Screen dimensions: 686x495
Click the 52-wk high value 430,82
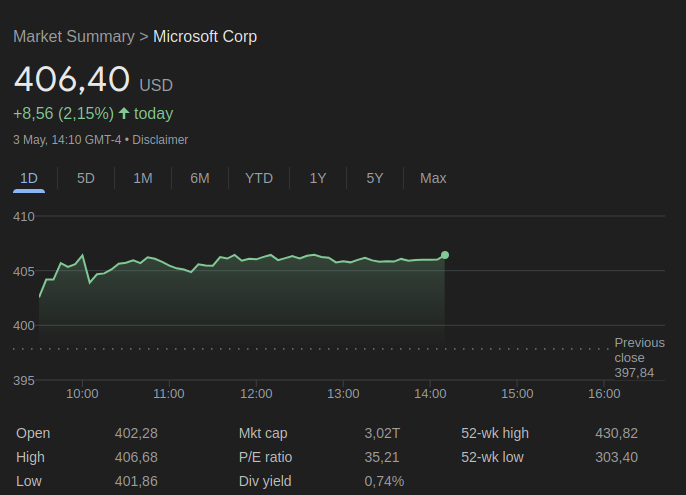click(x=616, y=433)
